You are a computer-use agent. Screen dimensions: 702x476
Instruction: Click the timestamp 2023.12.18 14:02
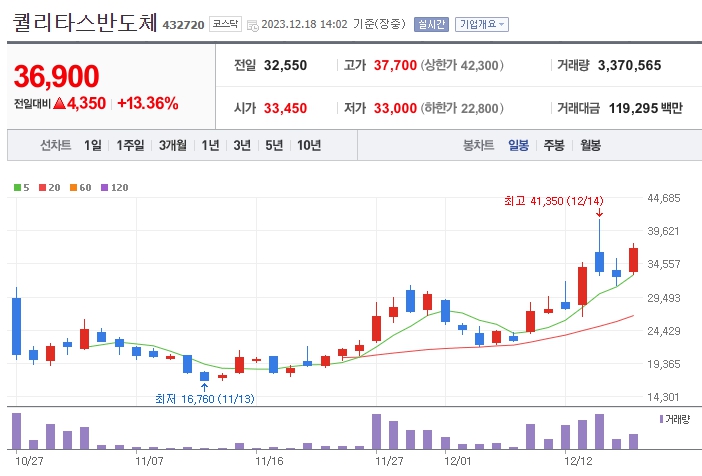pos(304,24)
